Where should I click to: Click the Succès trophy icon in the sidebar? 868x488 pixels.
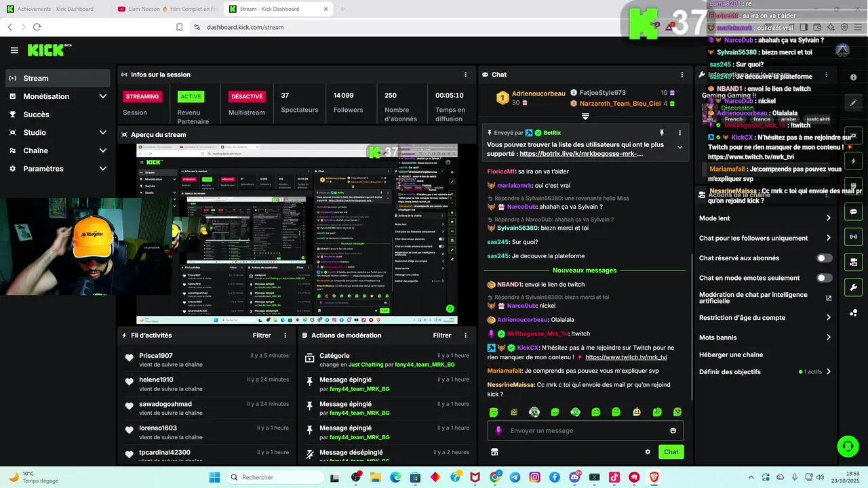coord(12,115)
